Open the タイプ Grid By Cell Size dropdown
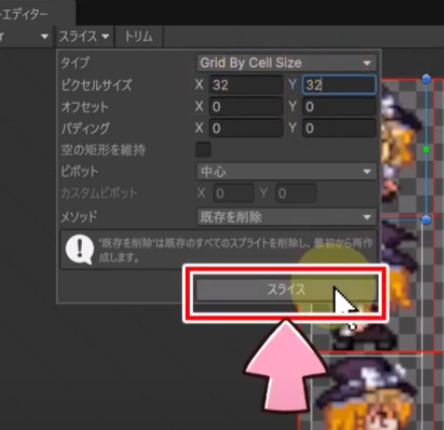444x430 pixels. click(x=287, y=63)
